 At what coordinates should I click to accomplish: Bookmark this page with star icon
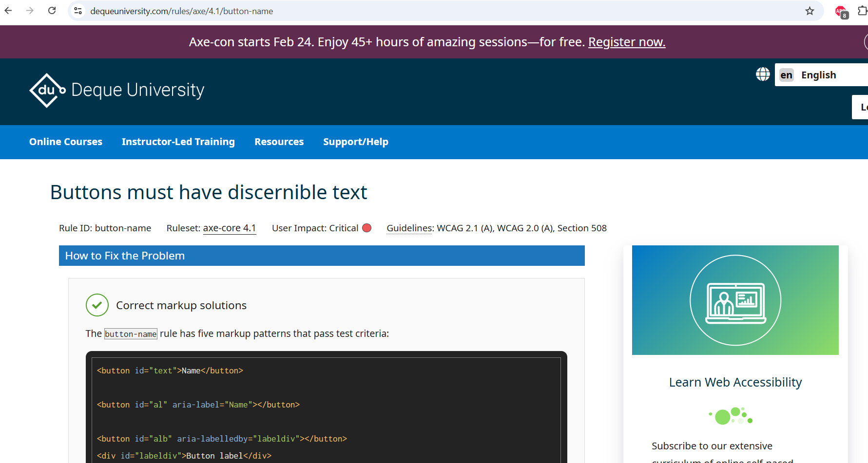click(x=810, y=11)
